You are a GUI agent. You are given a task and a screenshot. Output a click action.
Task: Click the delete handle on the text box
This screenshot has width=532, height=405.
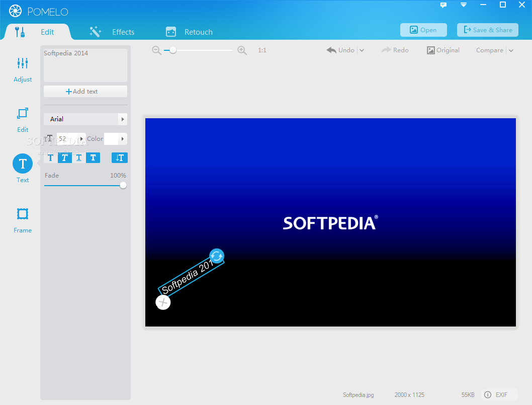pyautogui.click(x=163, y=302)
